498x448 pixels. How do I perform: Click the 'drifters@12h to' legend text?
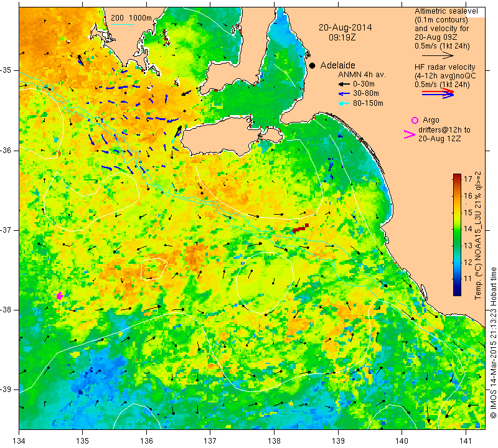tap(444, 130)
